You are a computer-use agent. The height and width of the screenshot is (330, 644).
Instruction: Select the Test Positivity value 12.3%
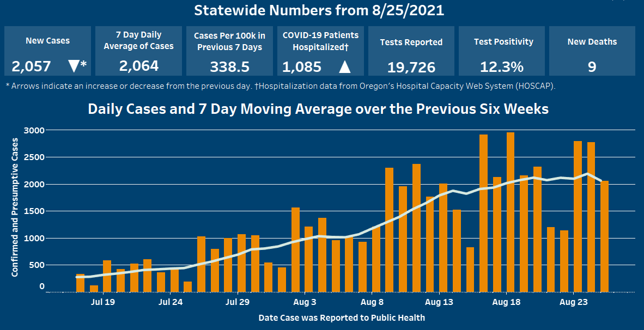tap(501, 66)
